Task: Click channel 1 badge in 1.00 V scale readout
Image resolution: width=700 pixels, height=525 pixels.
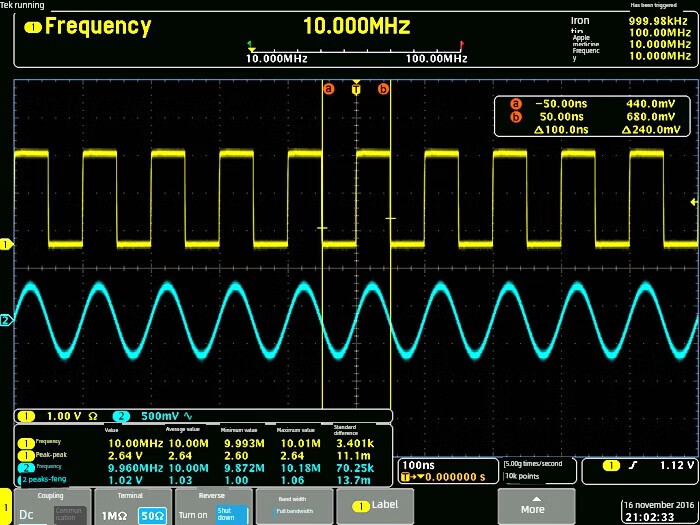Action: pyautogui.click(x=28, y=415)
